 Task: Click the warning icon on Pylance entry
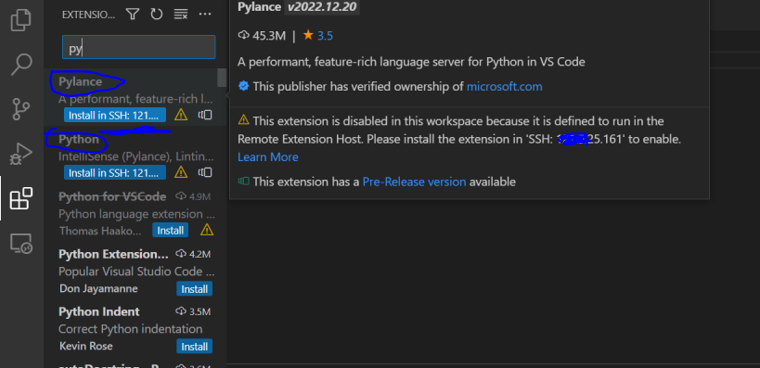pyautogui.click(x=181, y=115)
